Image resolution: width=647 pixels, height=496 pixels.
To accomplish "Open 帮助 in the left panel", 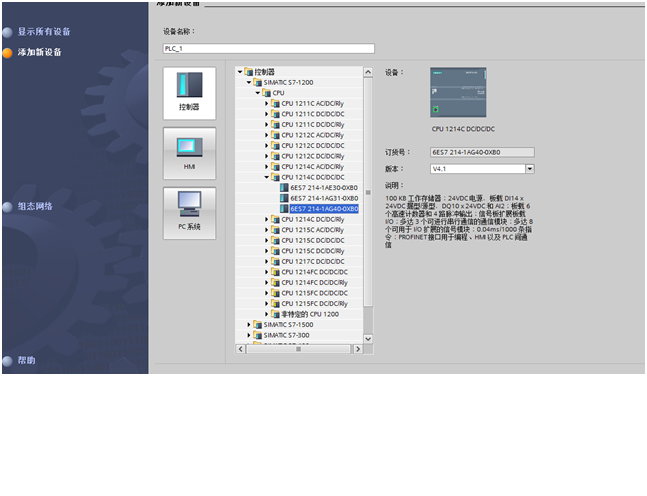I will (x=26, y=361).
